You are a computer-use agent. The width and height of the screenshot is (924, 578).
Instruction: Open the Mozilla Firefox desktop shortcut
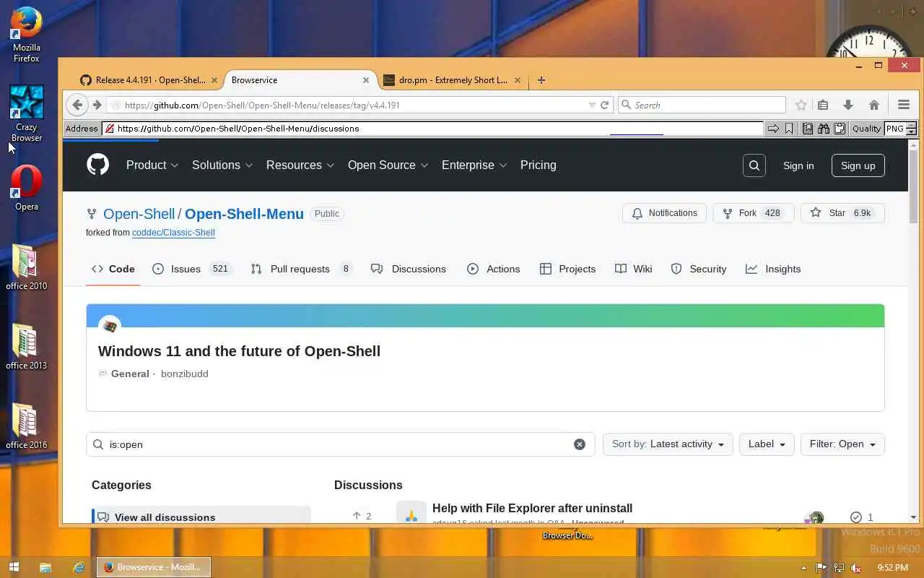(x=27, y=35)
